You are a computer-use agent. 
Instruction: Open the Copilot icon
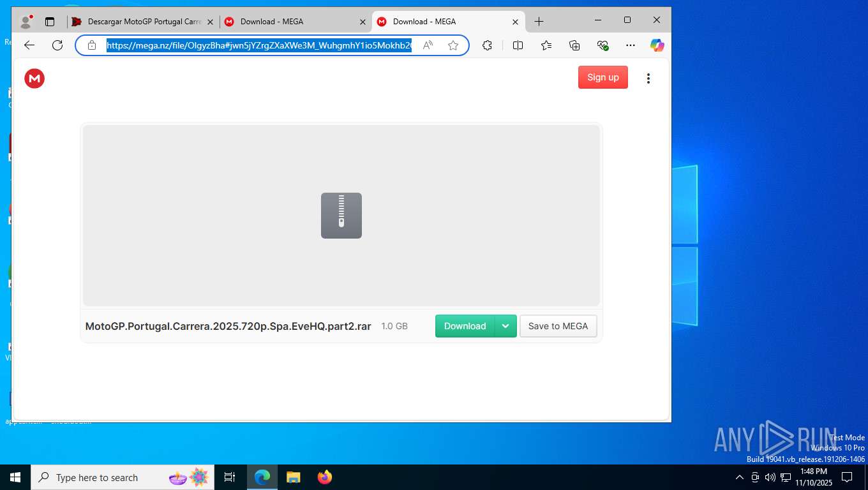(657, 45)
